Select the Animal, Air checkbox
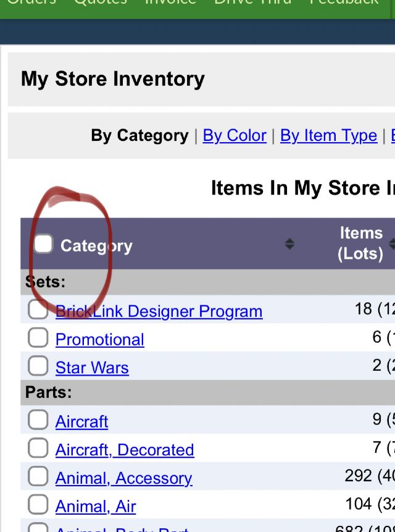This screenshot has width=395, height=532. [38, 504]
